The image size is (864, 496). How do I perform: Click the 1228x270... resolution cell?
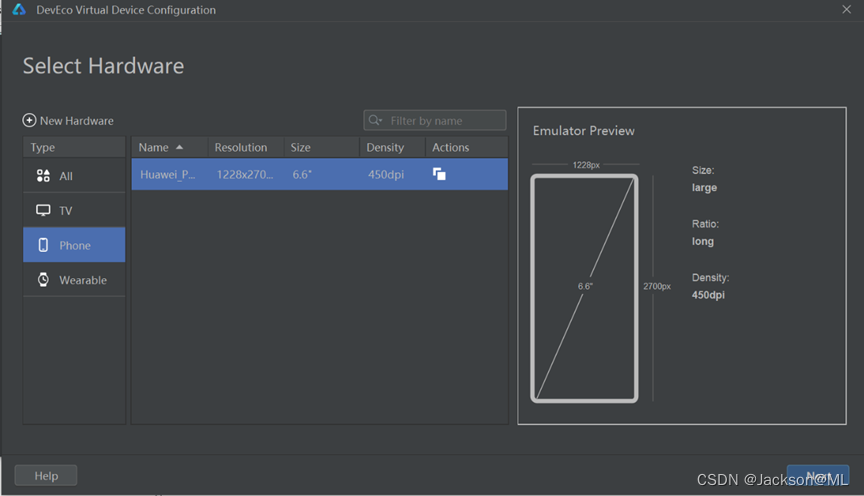click(x=245, y=175)
